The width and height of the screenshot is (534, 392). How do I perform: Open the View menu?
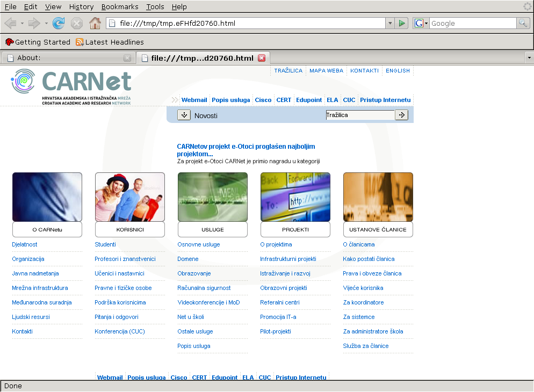point(53,7)
